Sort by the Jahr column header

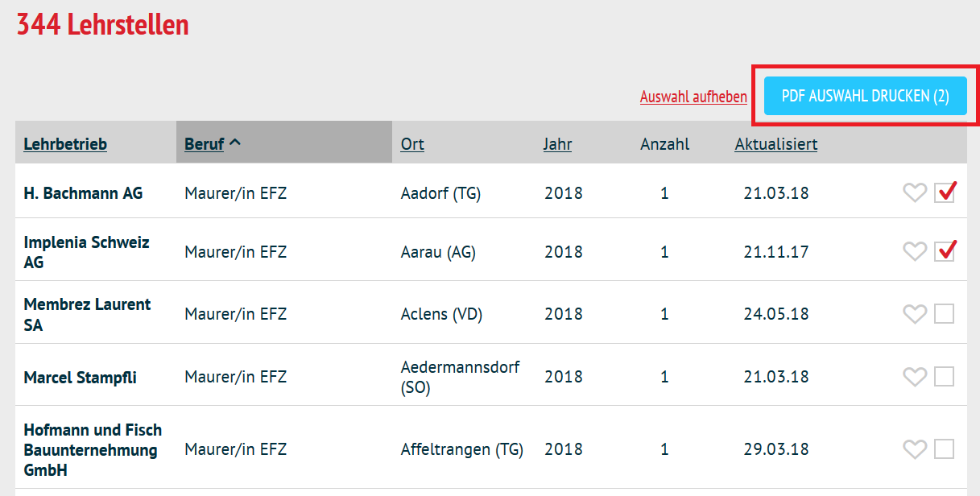(x=557, y=144)
